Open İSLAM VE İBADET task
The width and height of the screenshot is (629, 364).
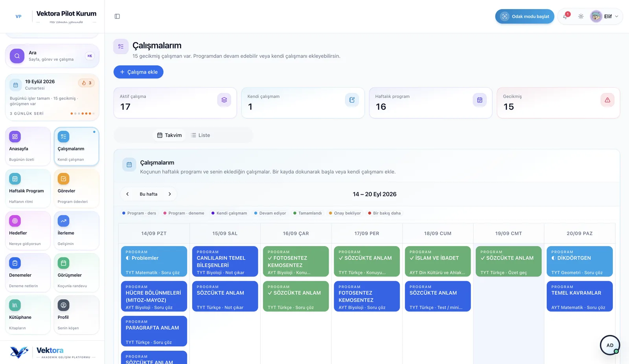[x=438, y=262]
